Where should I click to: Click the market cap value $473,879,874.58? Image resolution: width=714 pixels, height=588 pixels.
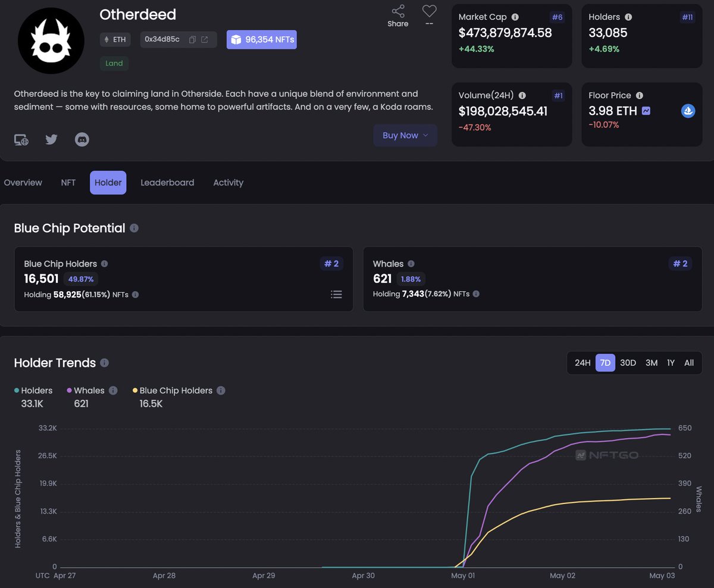click(x=505, y=33)
